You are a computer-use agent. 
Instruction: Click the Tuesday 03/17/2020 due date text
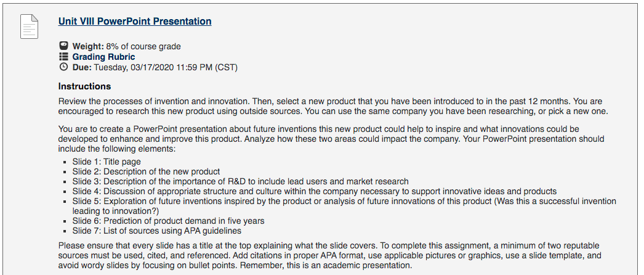coord(166,67)
